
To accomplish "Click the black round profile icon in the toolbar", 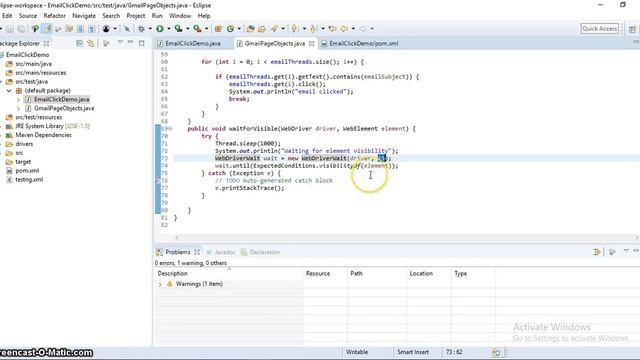I will click(x=106, y=29).
